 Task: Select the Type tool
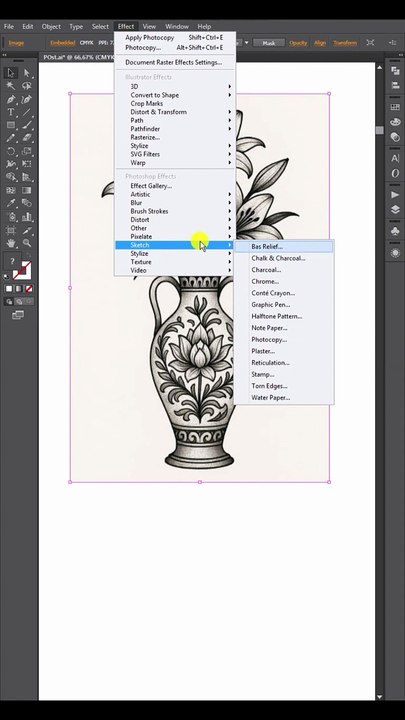pos(11,112)
